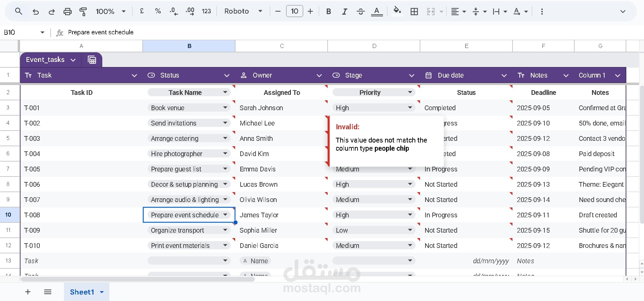Increase decimal places
Image resolution: width=644 pixels, height=301 pixels.
(x=190, y=12)
